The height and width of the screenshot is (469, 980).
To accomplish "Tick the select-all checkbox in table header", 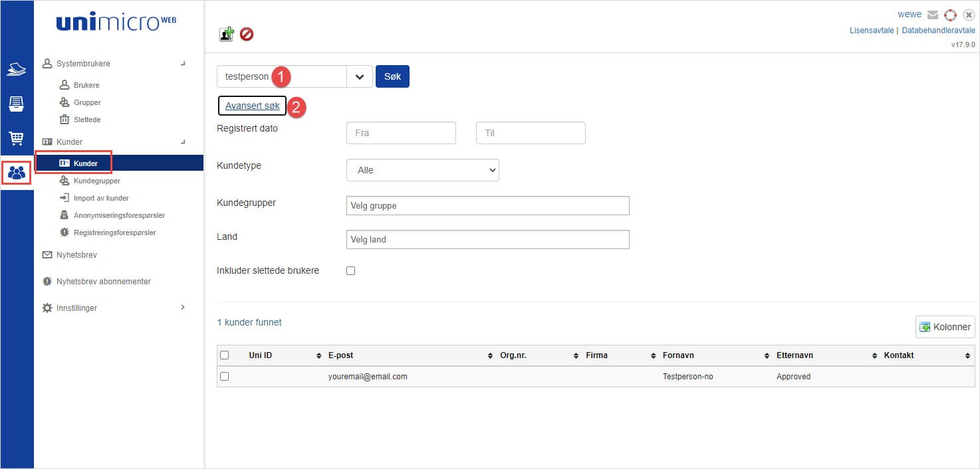I will coord(225,355).
